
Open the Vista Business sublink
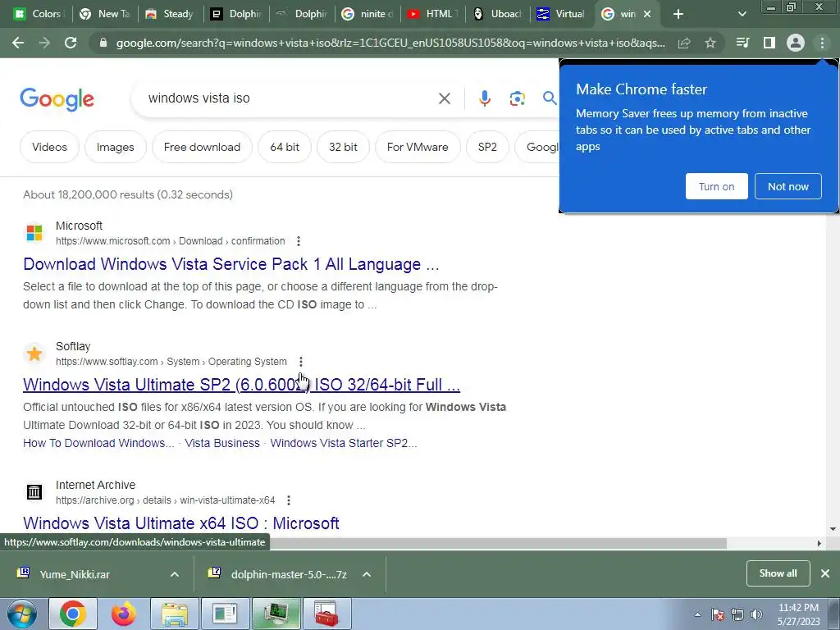click(222, 443)
